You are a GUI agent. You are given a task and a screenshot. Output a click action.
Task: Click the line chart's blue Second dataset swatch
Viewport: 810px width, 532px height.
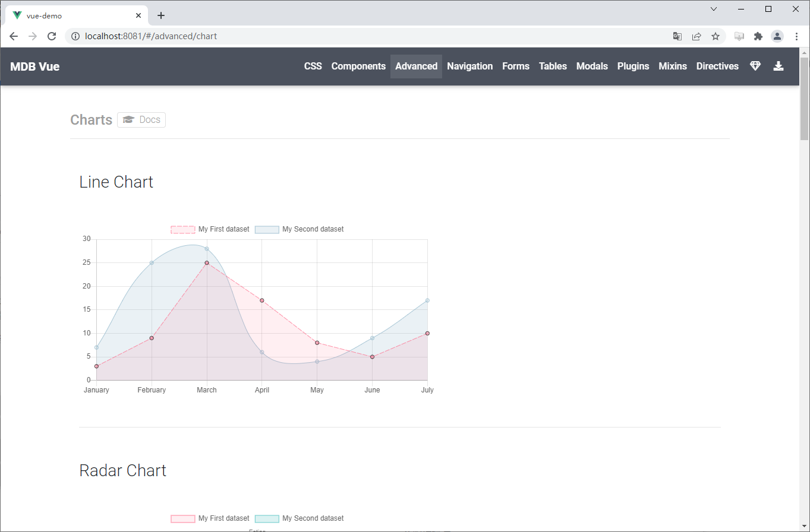[267, 229]
